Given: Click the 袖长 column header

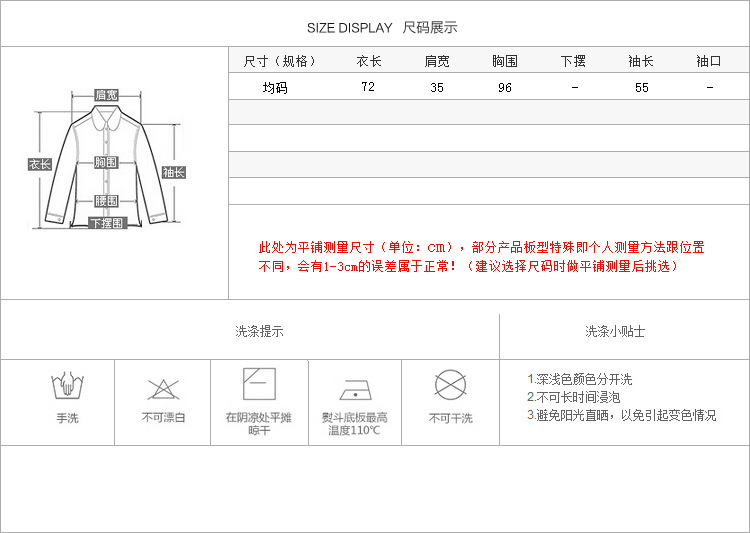Looking at the screenshot, I should point(641,61).
